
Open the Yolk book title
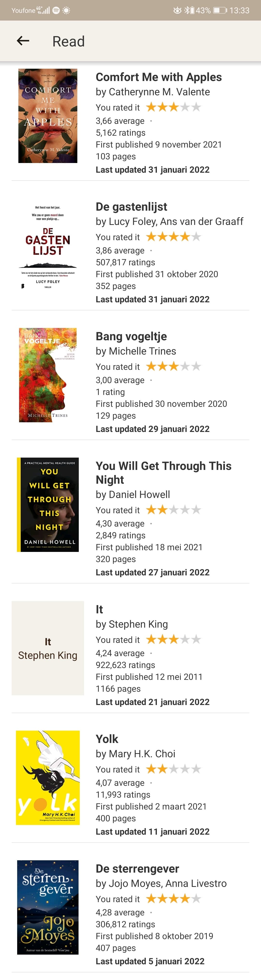107,739
